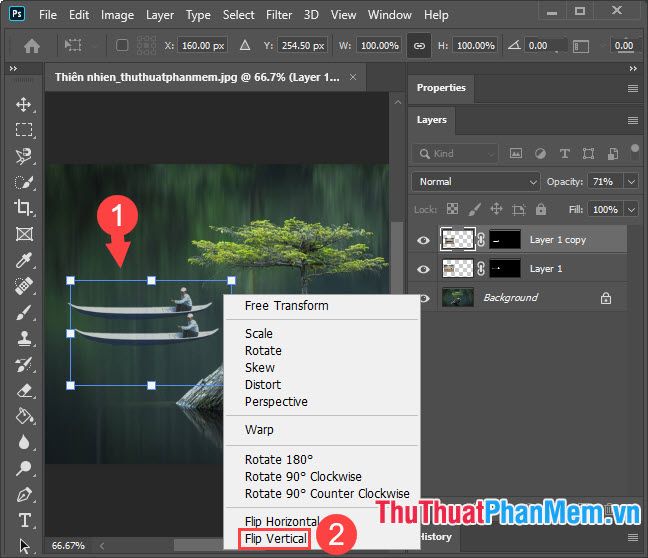Select the History Brush tool
Image resolution: width=648 pixels, height=558 pixels.
coord(24,365)
